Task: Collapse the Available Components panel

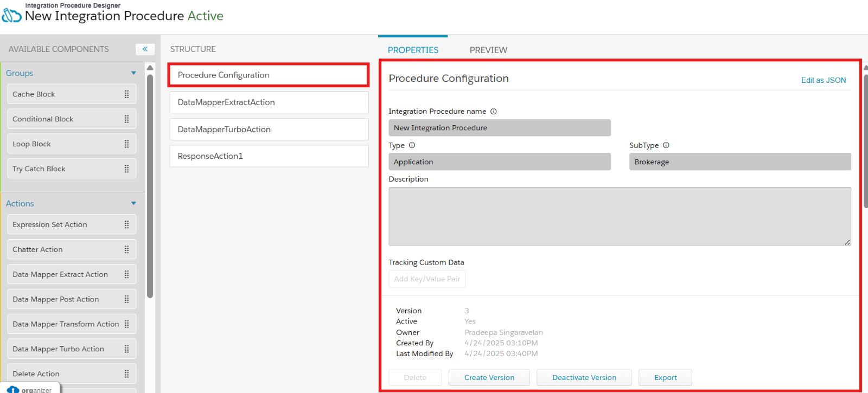Action: tap(145, 49)
